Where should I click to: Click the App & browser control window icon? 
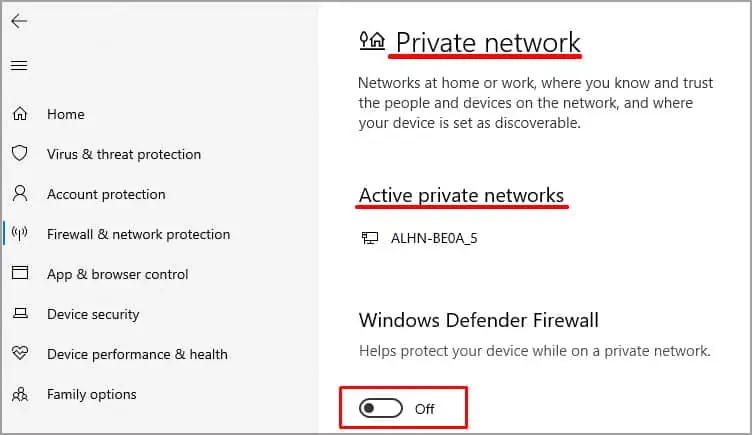tap(20, 273)
